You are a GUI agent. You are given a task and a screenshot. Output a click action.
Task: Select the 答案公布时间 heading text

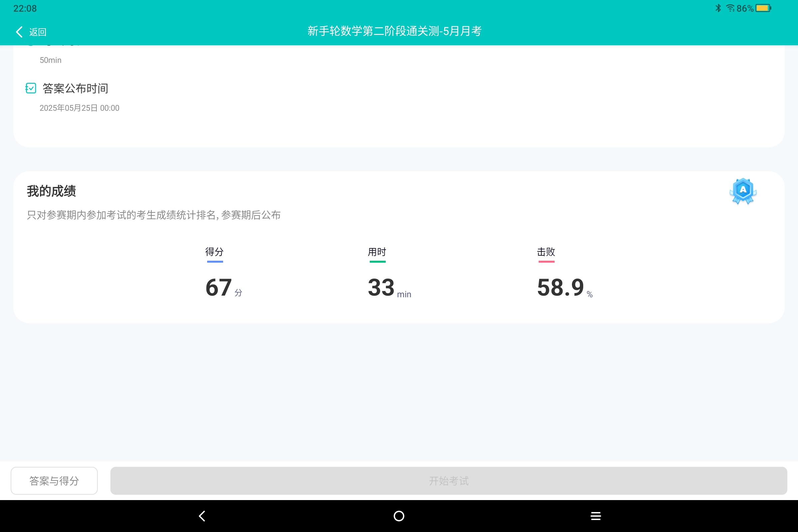75,88
